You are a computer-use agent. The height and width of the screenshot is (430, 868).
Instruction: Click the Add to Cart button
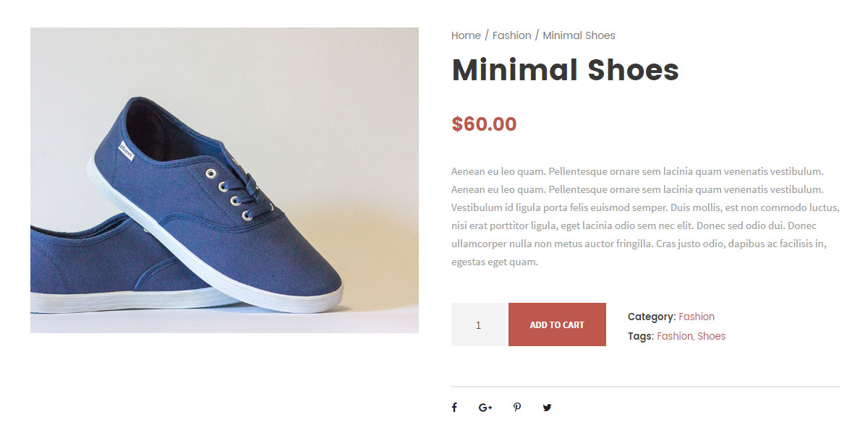pyautogui.click(x=557, y=324)
